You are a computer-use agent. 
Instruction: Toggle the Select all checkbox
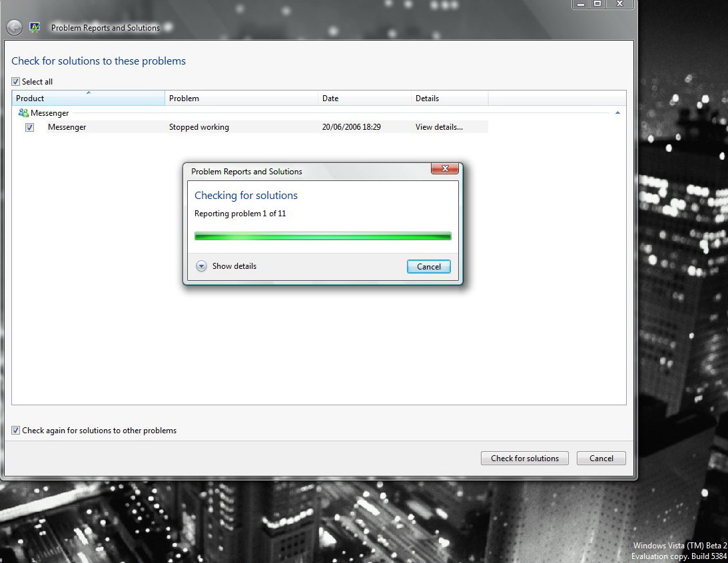click(16, 82)
